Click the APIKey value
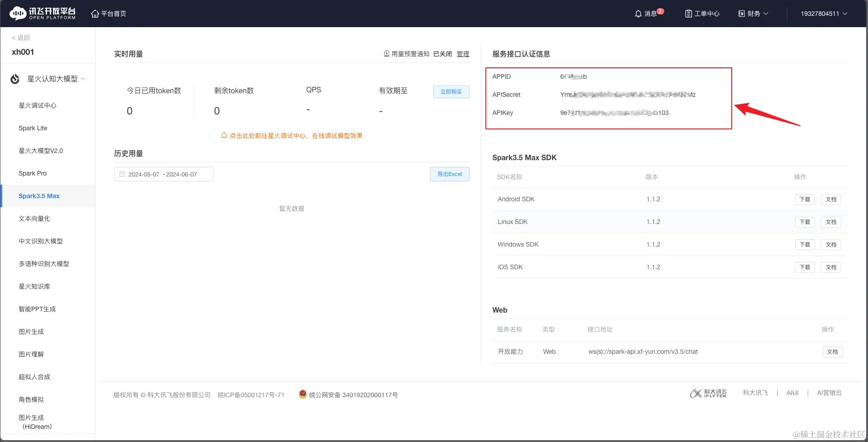868x442 pixels. point(614,113)
